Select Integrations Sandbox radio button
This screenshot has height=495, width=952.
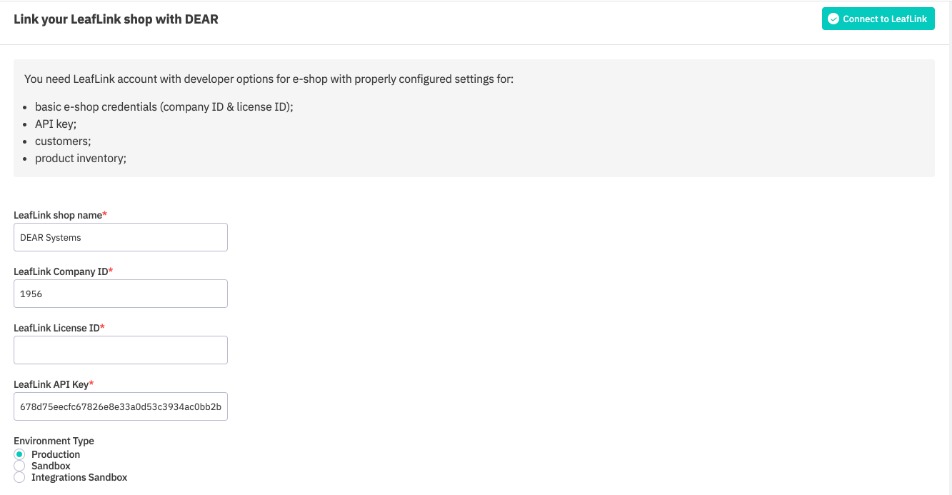click(20, 478)
